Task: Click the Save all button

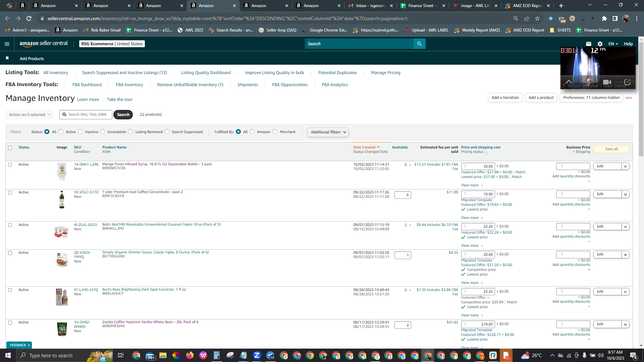Action: point(611,149)
